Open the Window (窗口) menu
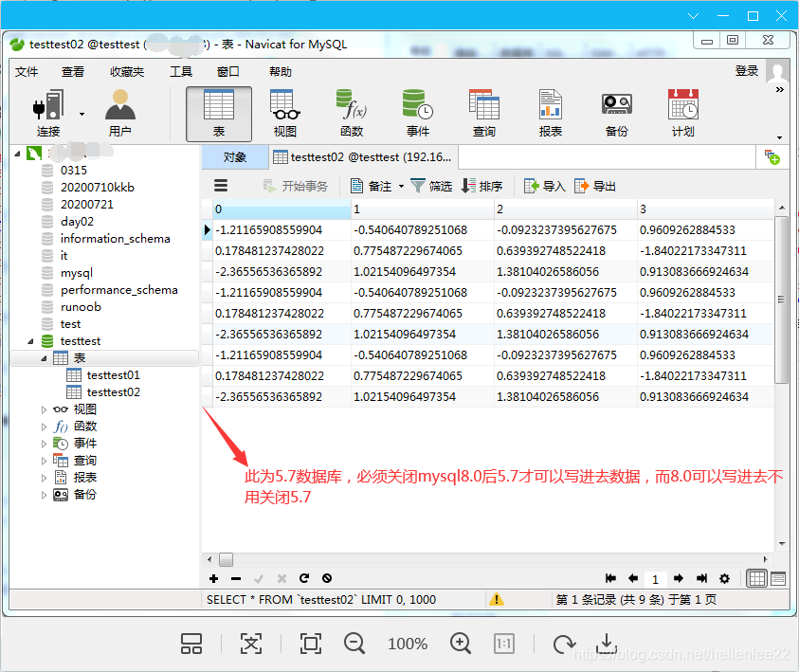The height and width of the screenshot is (672, 799). [x=227, y=72]
